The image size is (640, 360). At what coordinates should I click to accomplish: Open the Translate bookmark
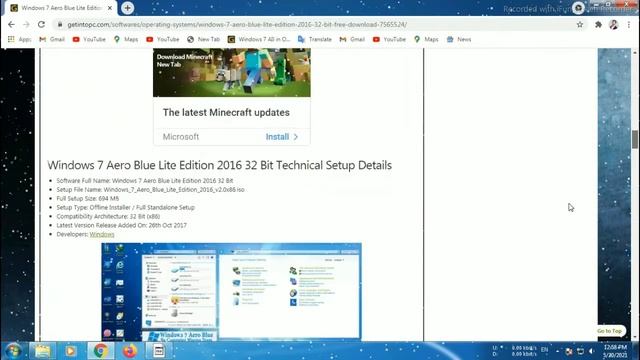click(315, 39)
